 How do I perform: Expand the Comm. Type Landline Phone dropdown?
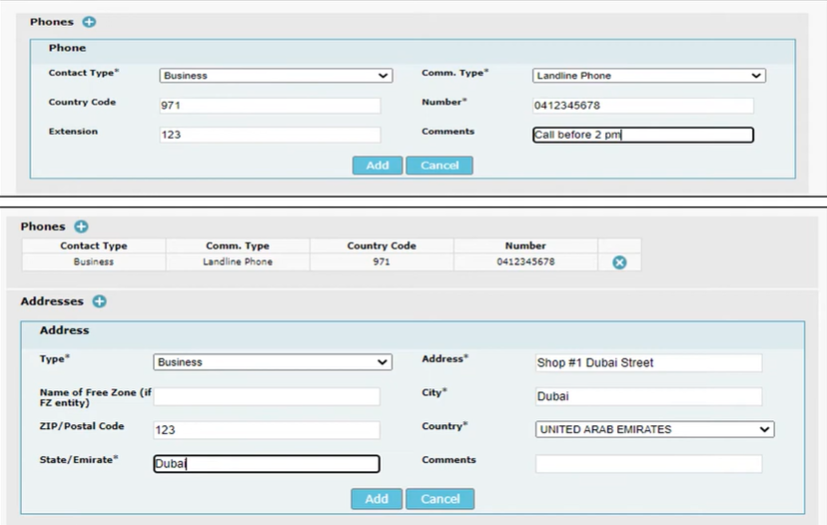tap(649, 75)
